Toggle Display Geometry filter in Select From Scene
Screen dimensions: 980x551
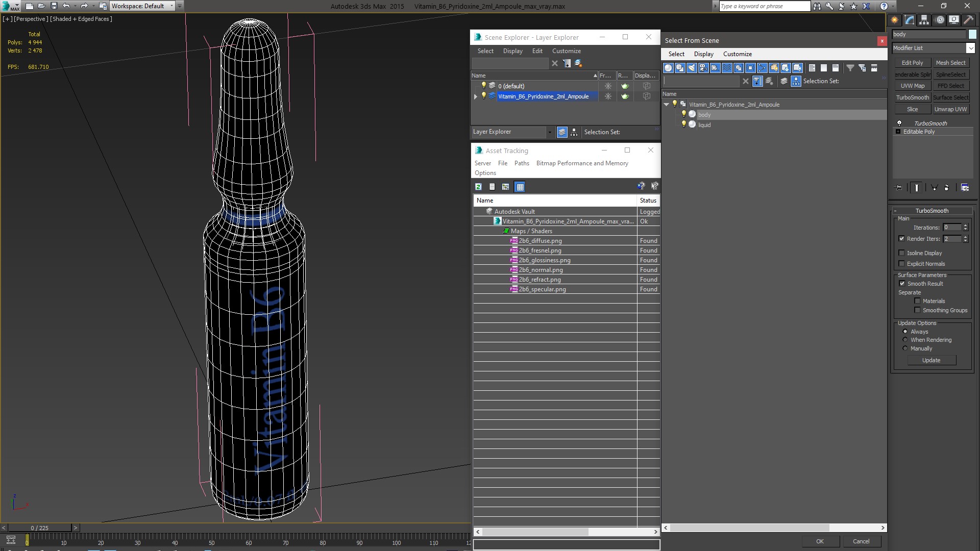(668, 68)
